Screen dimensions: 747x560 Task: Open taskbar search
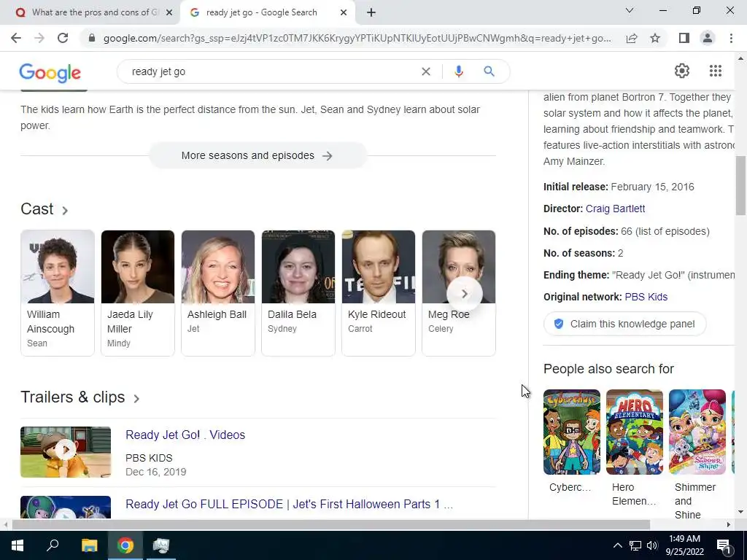(x=53, y=545)
